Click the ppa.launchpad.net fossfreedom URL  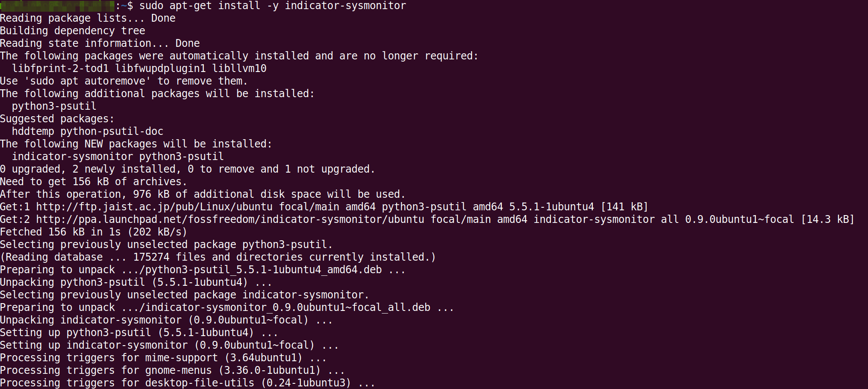click(230, 219)
